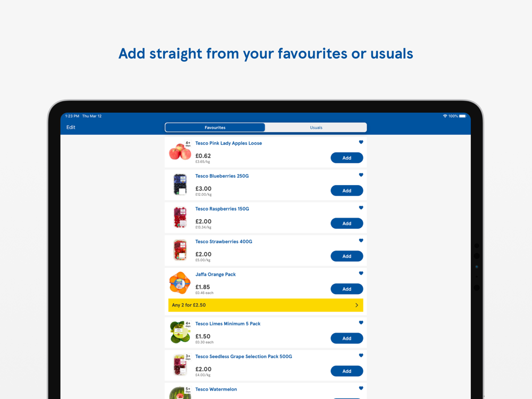Screen dimensions: 532x399
Task: Toggle favourite heart on Tesco Limes pack
Action: coord(361,323)
